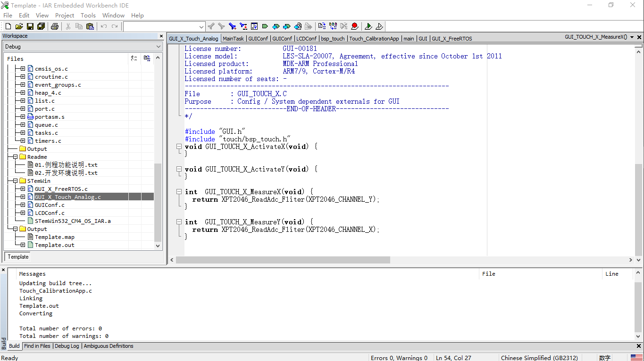Click the editor horizontal scrollbar thumb

click(283, 260)
